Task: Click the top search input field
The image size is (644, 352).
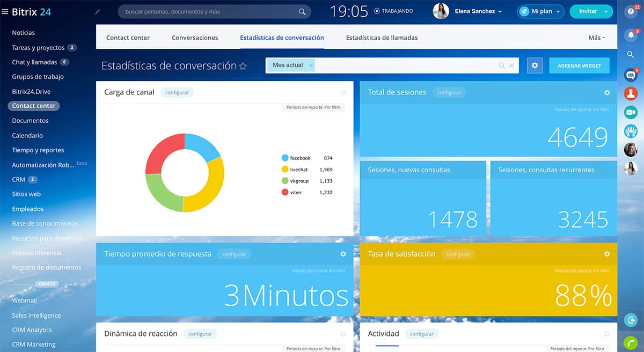Action: pyautogui.click(x=209, y=11)
